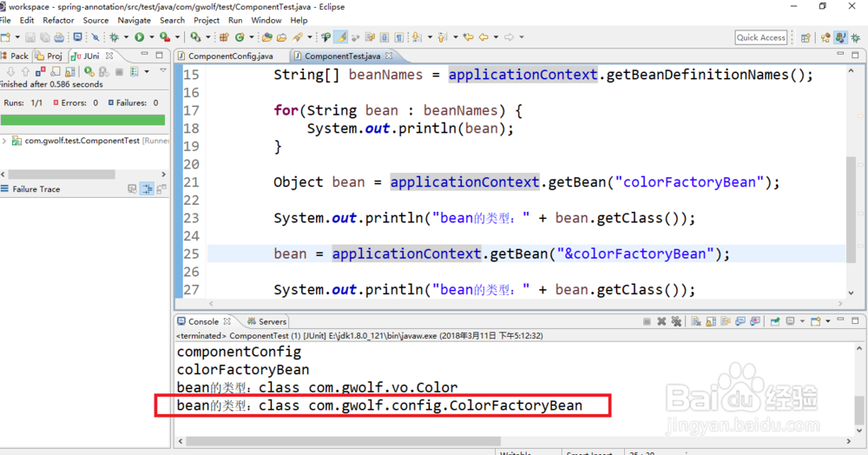
Task: Click code line 21 getBean colorFactoryBean
Action: (527, 182)
